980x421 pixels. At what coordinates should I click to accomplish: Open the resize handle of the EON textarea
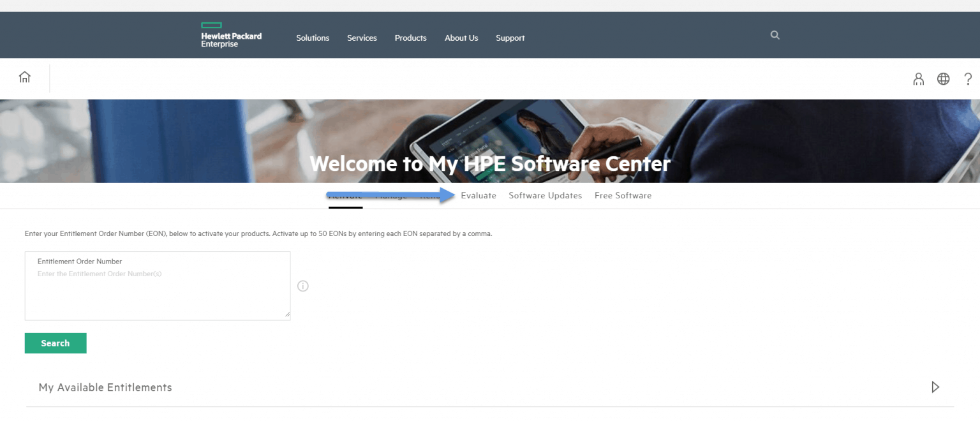pyautogui.click(x=287, y=315)
